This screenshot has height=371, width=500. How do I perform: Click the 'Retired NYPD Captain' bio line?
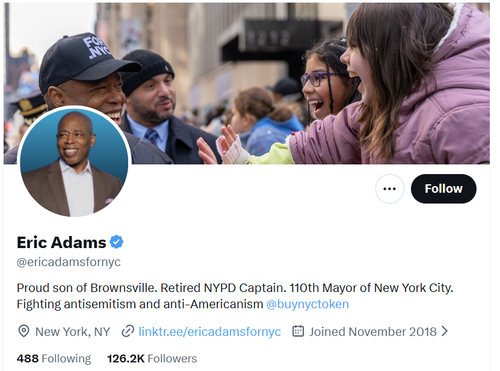pos(223,288)
